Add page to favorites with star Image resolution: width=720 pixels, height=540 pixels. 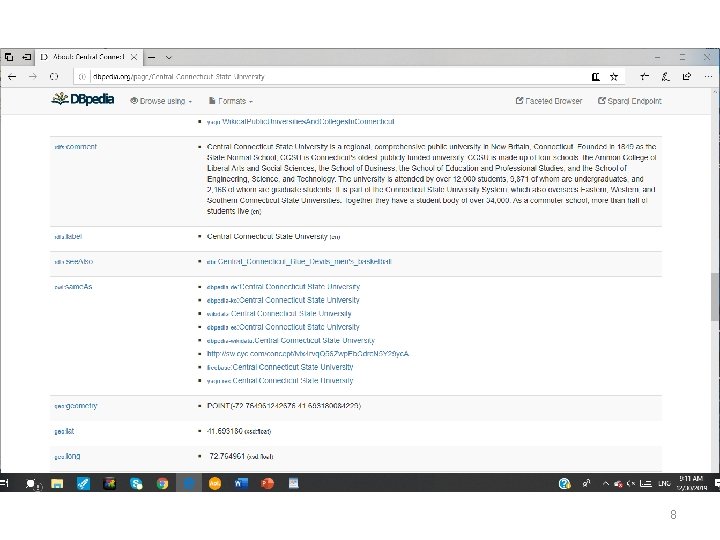pyautogui.click(x=614, y=77)
